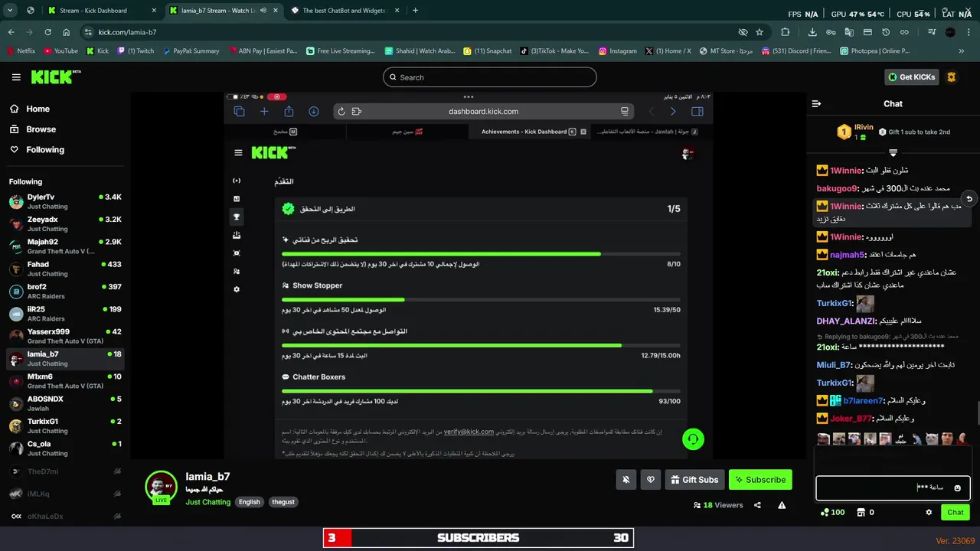Viewport: 980px width, 551px height.
Task: Open Chrome downloads icon
Action: 812,32
